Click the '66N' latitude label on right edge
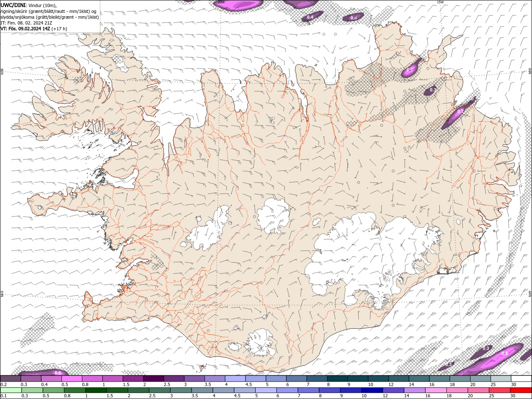532x399 pixels. point(530,72)
